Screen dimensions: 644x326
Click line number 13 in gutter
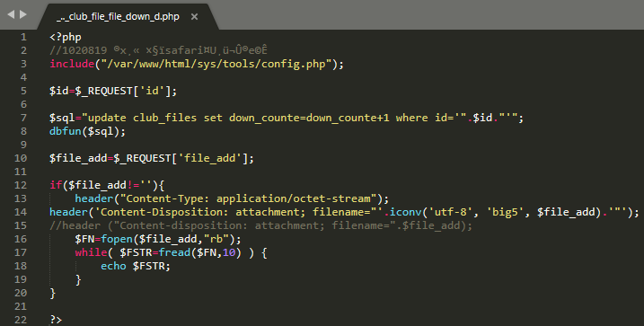21,198
